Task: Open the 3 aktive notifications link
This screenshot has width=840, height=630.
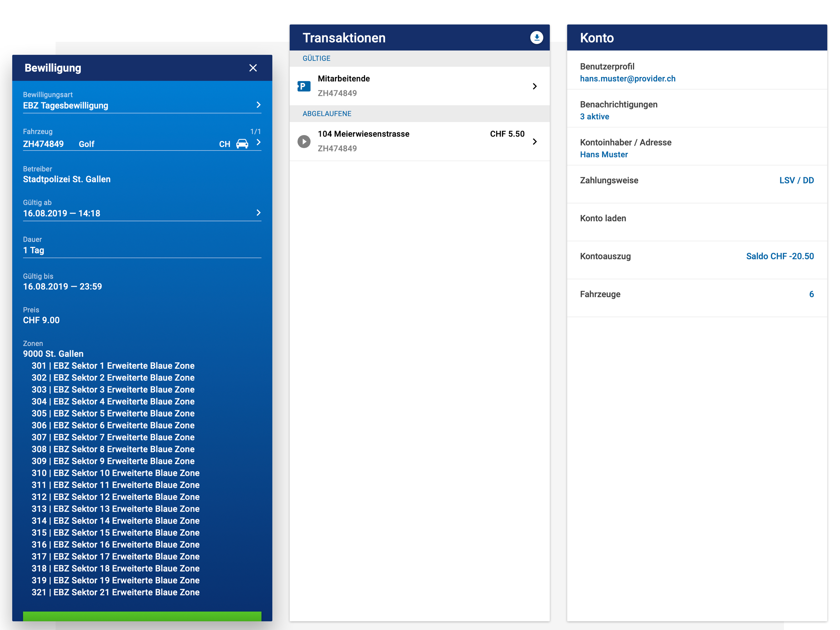Action: [594, 117]
